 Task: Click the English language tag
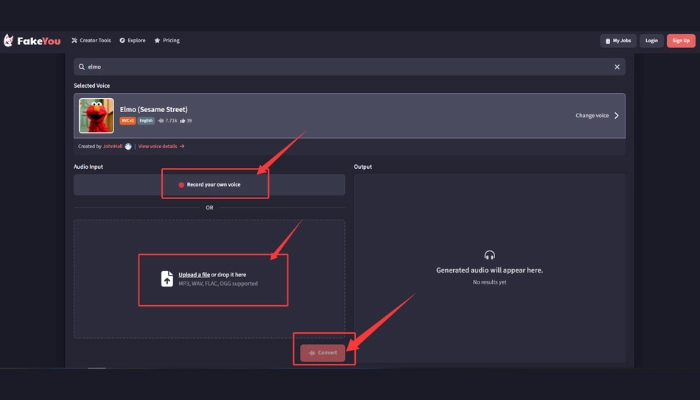coord(146,121)
